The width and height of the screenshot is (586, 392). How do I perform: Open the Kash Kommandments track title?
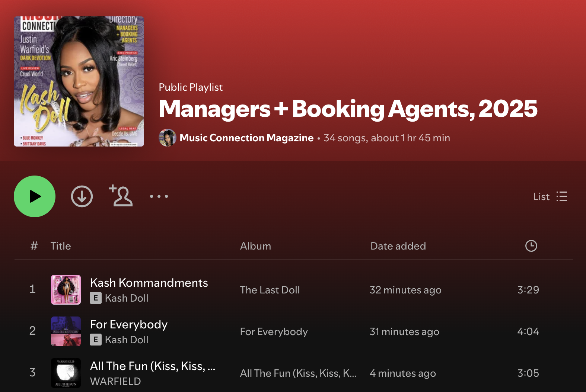point(149,283)
